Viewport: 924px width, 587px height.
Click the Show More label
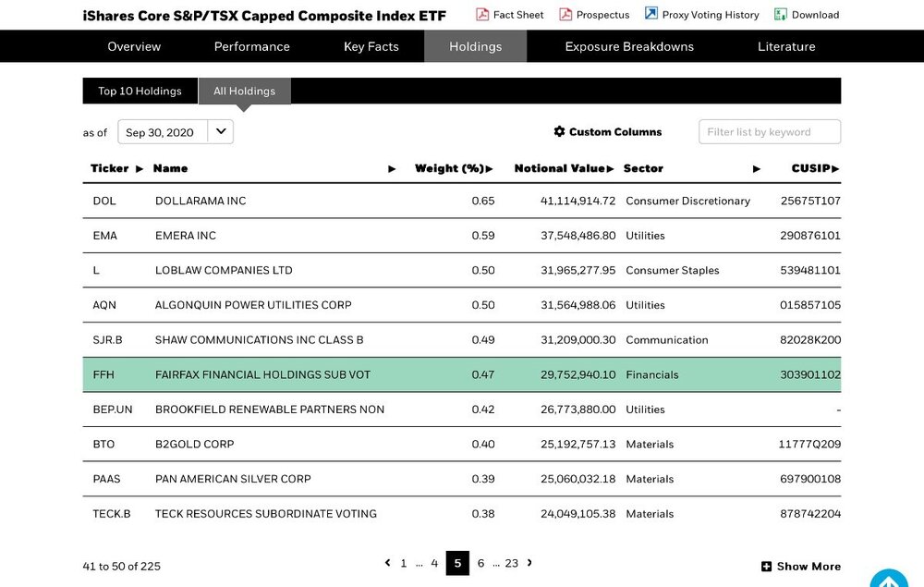tap(808, 567)
